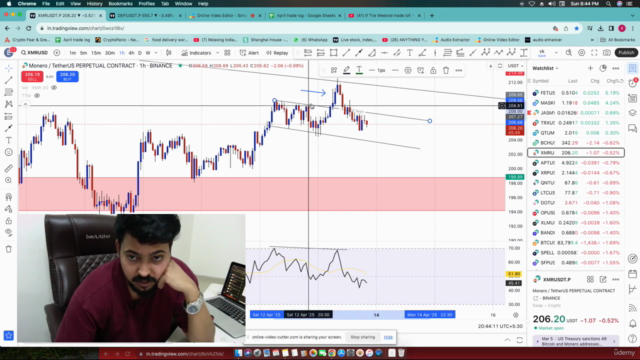The image size is (640, 360).
Task: Click the blue 206.20 BUY button
Action: pos(67,76)
